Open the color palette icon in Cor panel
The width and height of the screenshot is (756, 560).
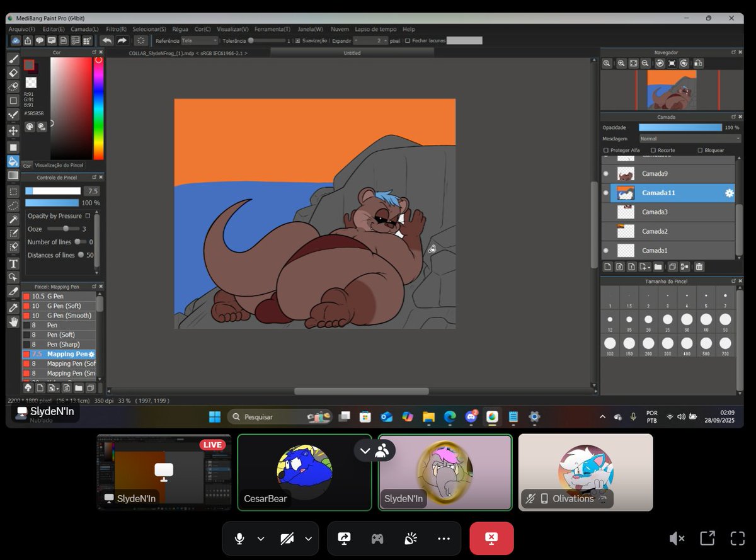30,127
